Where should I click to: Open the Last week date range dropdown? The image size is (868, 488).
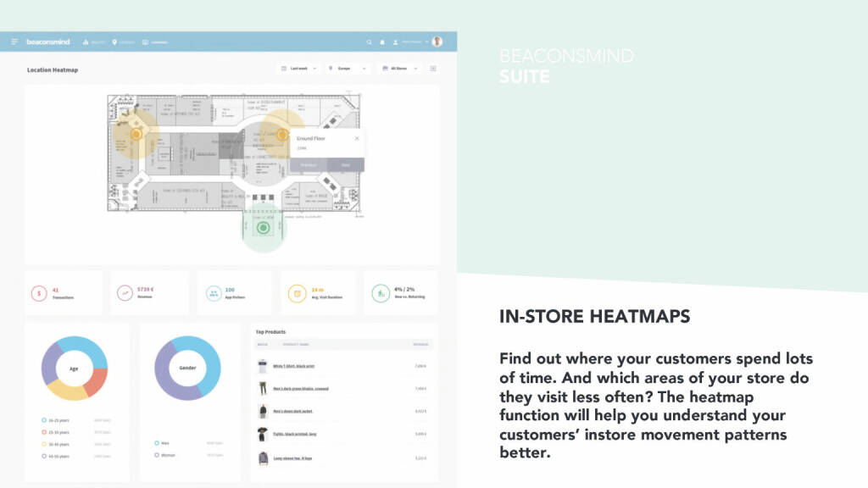click(300, 68)
